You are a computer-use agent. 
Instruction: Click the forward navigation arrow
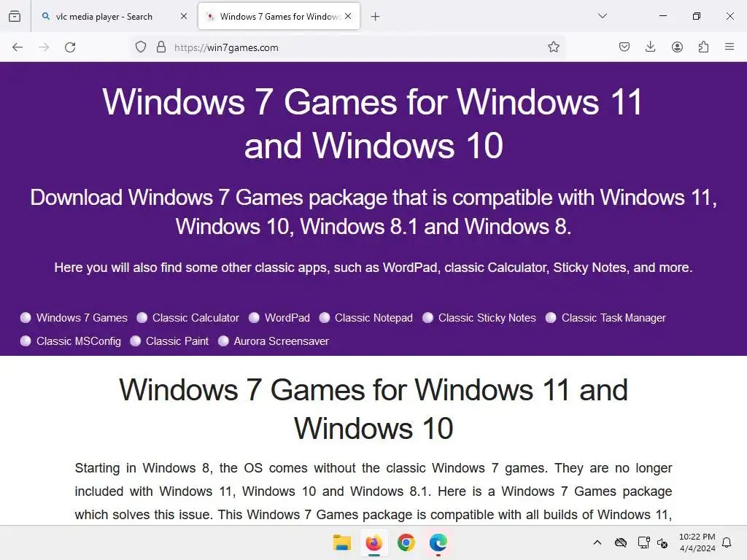(44, 47)
